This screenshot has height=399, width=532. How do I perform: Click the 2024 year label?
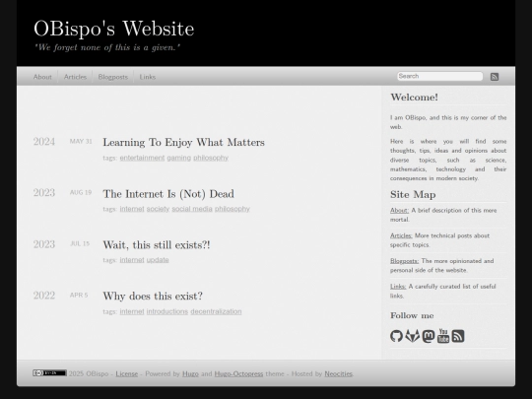44,142
